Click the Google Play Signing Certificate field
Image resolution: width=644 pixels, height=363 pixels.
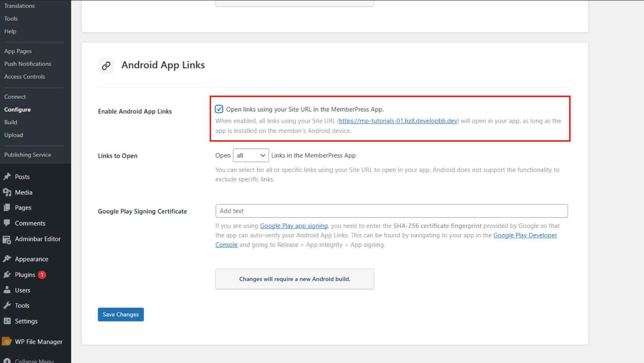(x=391, y=211)
